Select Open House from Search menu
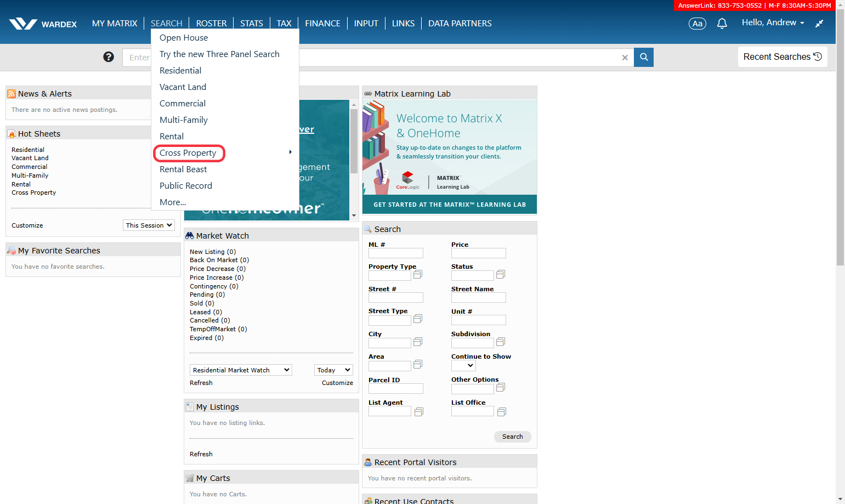 pyautogui.click(x=184, y=38)
